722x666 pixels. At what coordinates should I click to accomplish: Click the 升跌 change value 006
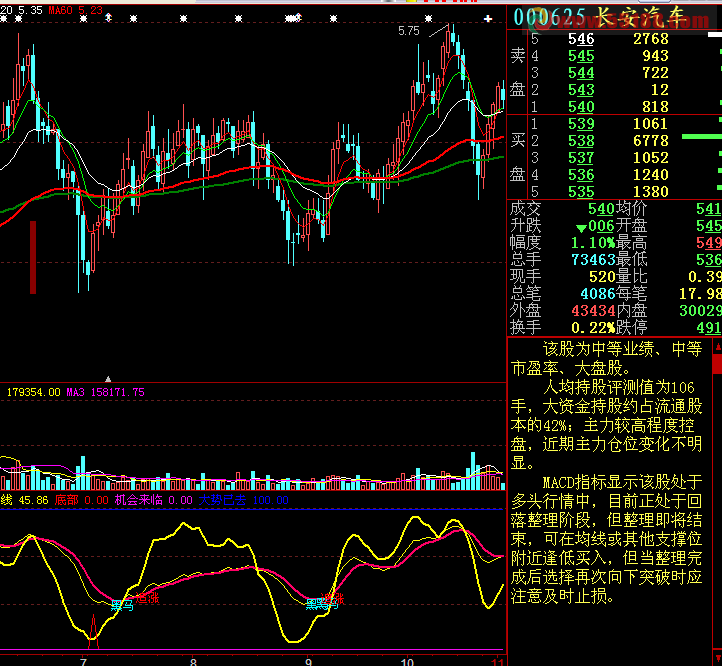click(601, 226)
